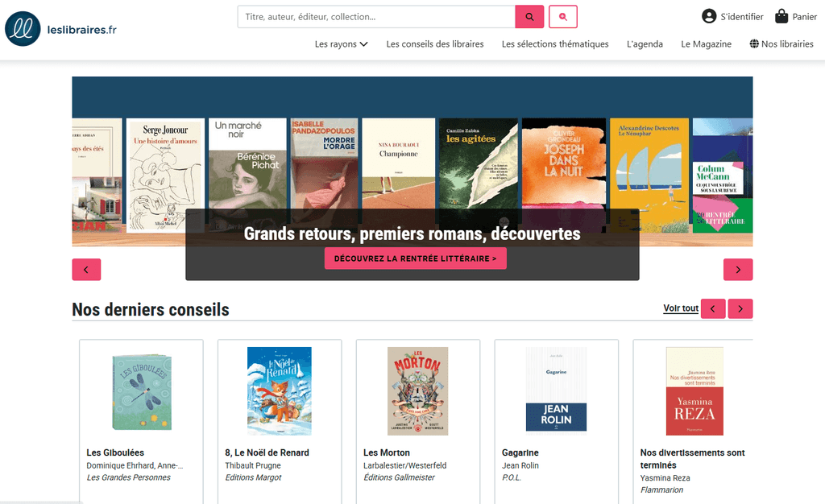Image resolution: width=825 pixels, height=504 pixels.
Task: Click Découvrez la rentrée littéraire button
Action: coord(415,258)
